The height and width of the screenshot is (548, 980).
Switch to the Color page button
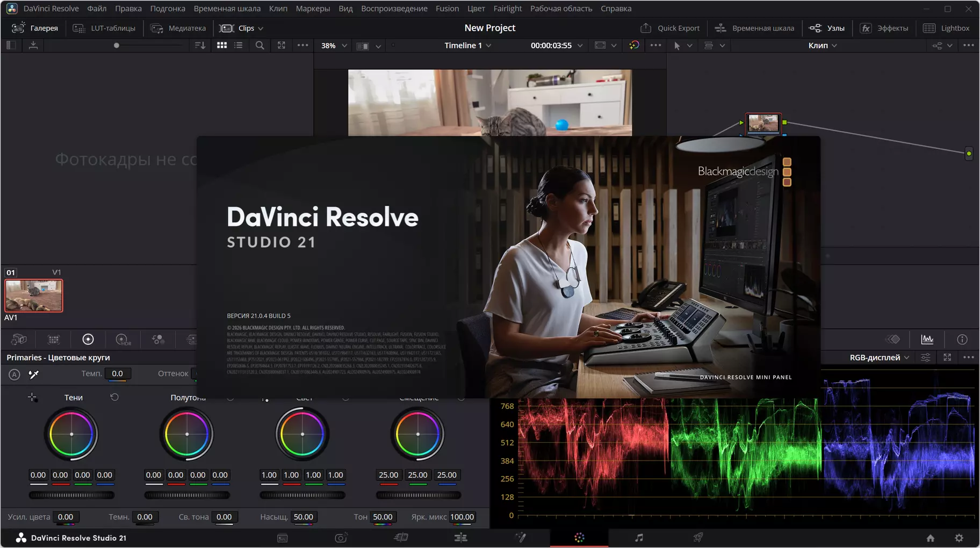click(x=579, y=538)
